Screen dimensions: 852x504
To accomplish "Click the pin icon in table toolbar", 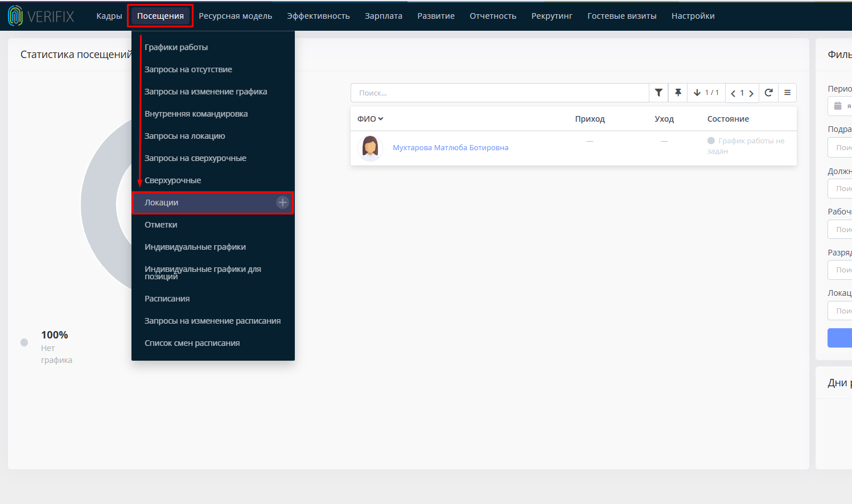I will pyautogui.click(x=678, y=93).
